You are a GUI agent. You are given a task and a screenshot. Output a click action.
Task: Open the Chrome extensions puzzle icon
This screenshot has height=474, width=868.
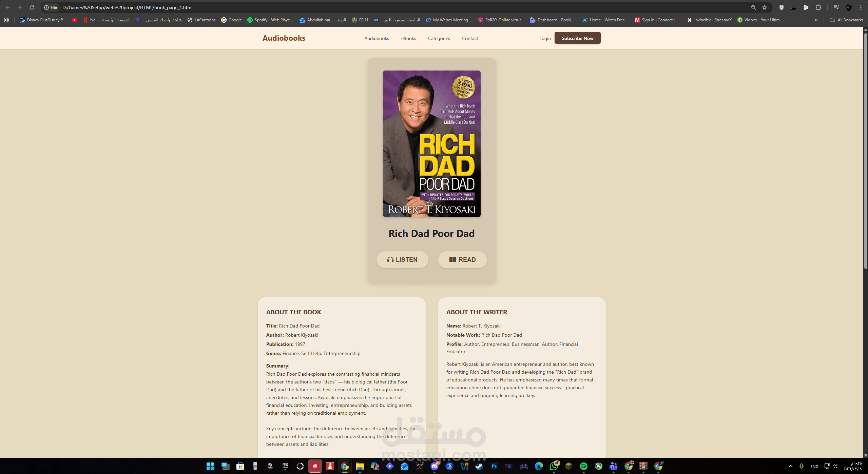818,7
